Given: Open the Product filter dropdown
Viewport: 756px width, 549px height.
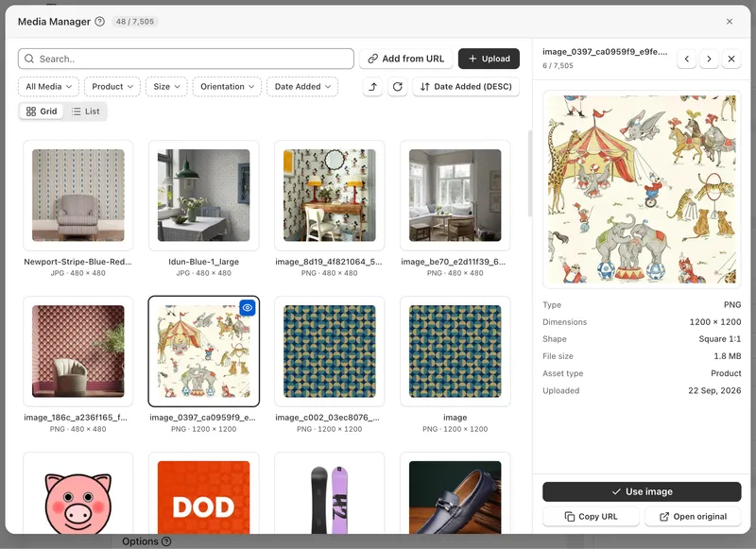Looking at the screenshot, I should tap(112, 87).
